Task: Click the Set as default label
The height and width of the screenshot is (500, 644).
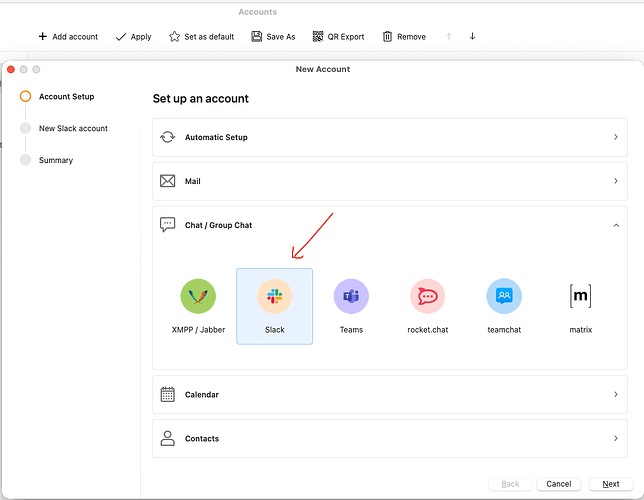Action: (x=209, y=37)
